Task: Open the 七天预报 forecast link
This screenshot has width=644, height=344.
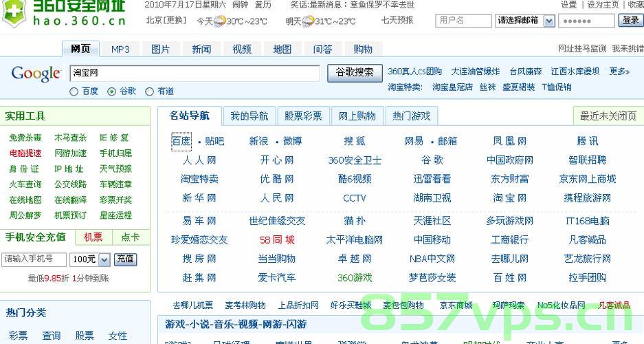Action: tap(397, 20)
